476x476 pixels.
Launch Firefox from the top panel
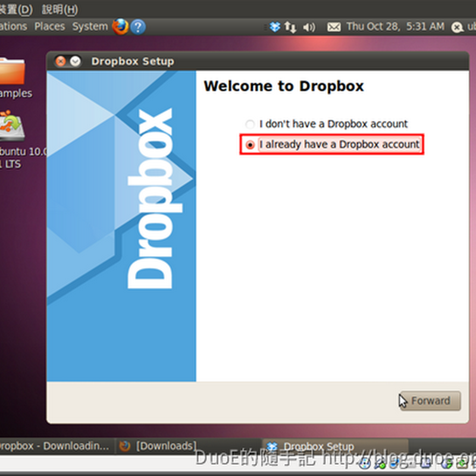click(120, 27)
